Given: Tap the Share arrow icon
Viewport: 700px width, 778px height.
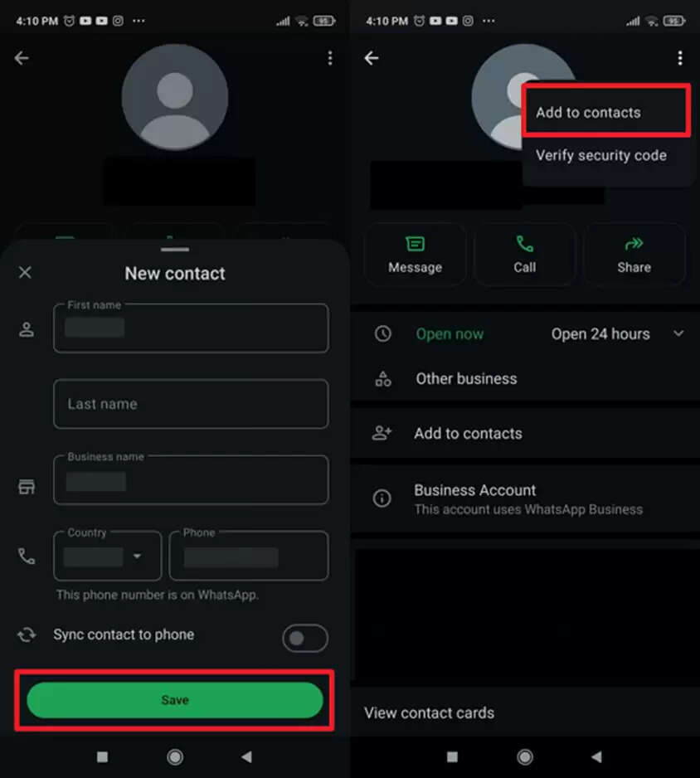Looking at the screenshot, I should 634,244.
